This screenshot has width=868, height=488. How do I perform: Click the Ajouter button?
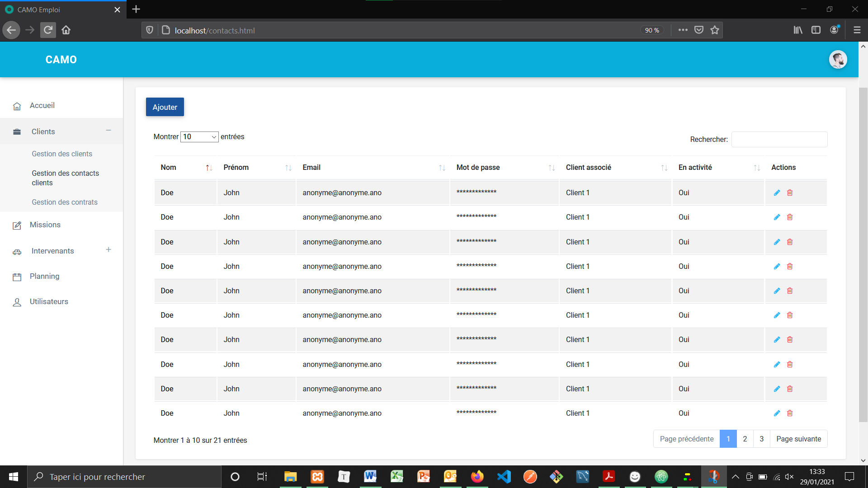165,107
